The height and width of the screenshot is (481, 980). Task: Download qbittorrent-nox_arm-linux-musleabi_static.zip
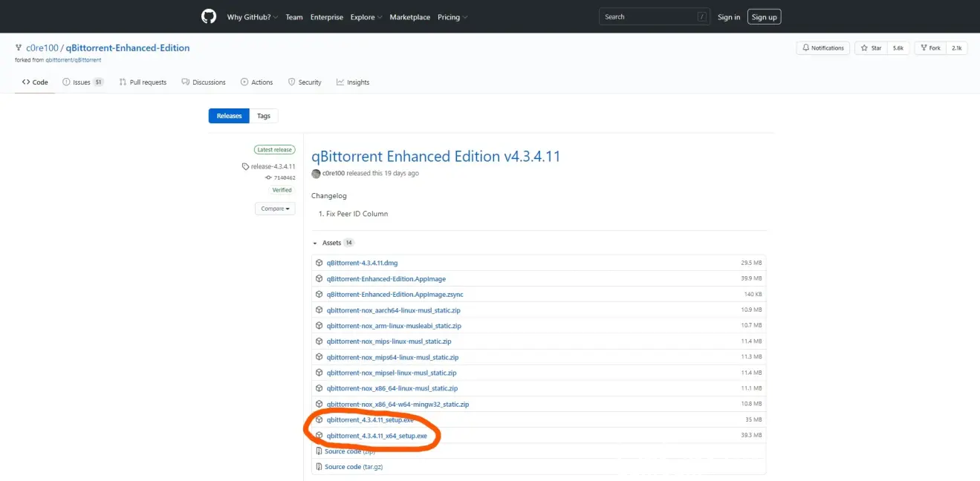pyautogui.click(x=394, y=326)
